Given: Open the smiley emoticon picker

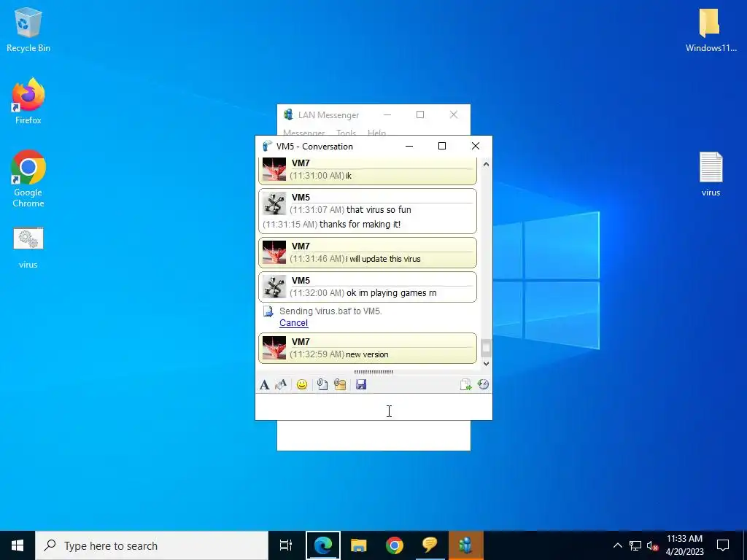Looking at the screenshot, I should click(x=301, y=385).
